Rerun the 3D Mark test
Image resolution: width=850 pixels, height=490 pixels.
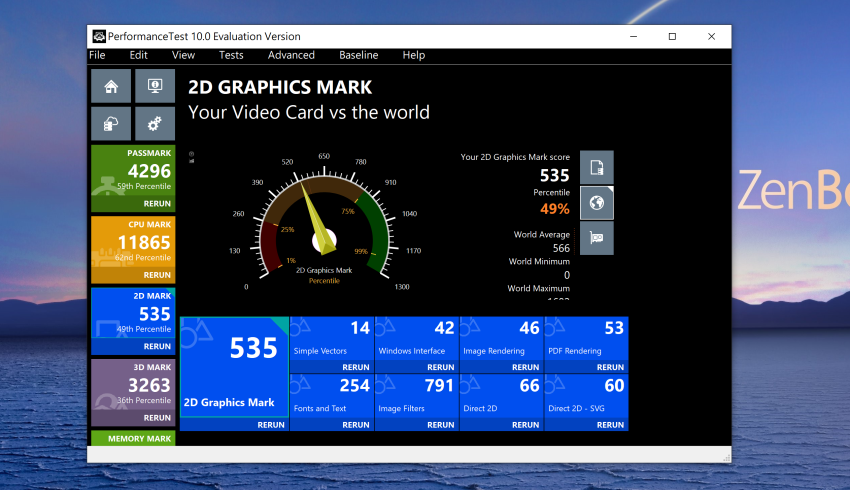pyautogui.click(x=157, y=418)
